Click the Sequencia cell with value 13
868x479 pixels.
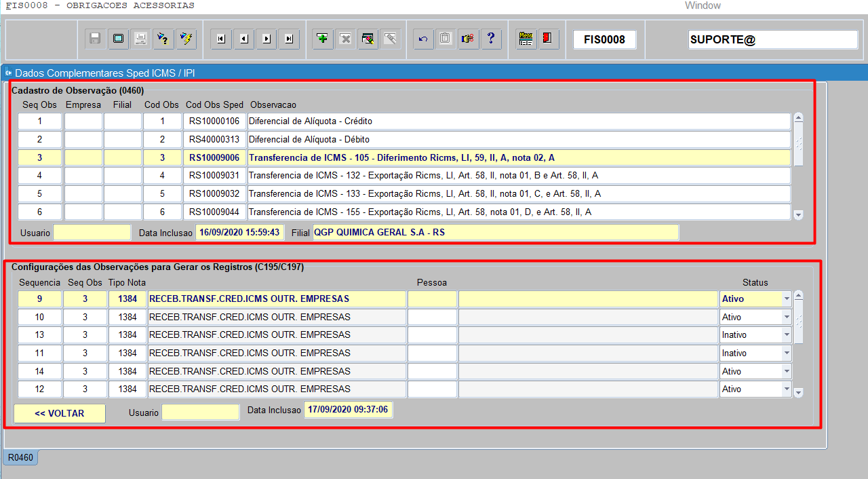[39, 335]
